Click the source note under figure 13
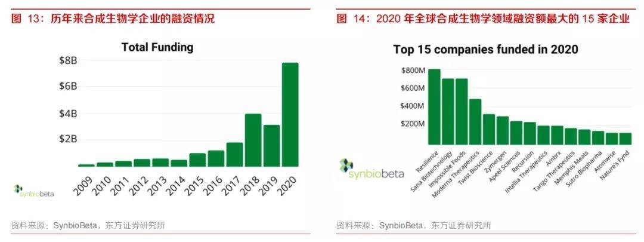This screenshot has height=242, width=644. point(88,225)
